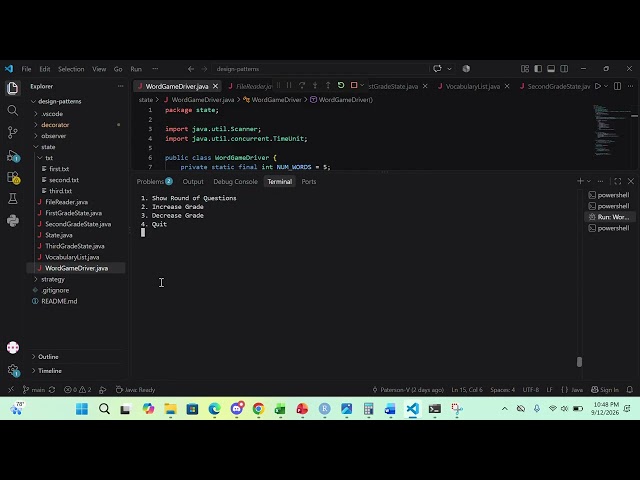Open the Testing flask view
The width and height of the screenshot is (640, 480).
[x=13, y=199]
